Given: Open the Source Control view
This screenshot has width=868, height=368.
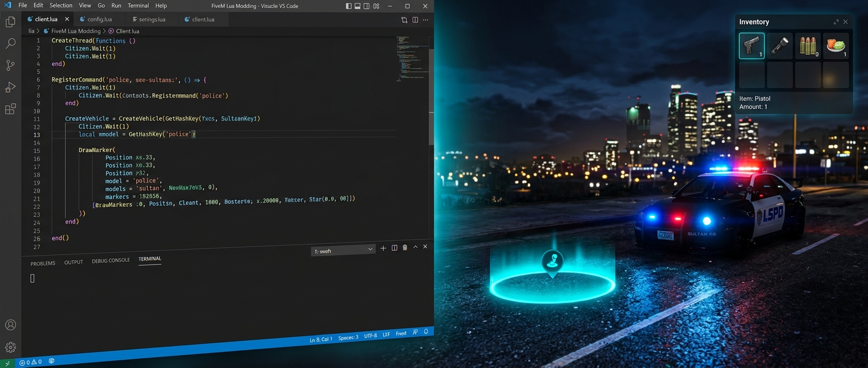Looking at the screenshot, I should [10, 65].
